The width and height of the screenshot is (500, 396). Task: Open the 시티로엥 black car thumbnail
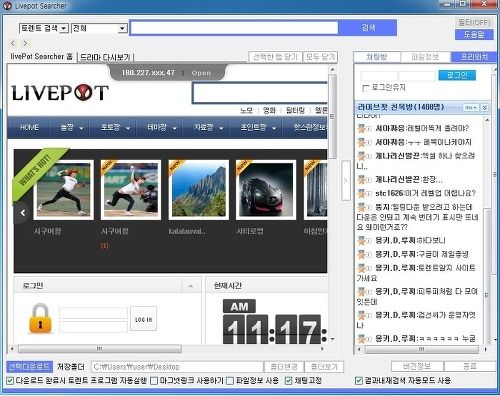click(x=266, y=190)
